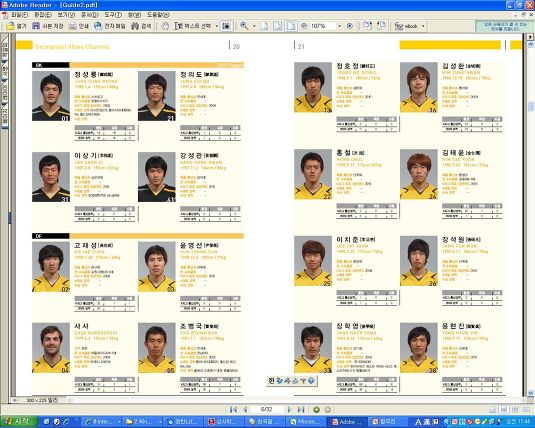Click player photo number 04 SASA
535x428 pixels.
(51, 348)
